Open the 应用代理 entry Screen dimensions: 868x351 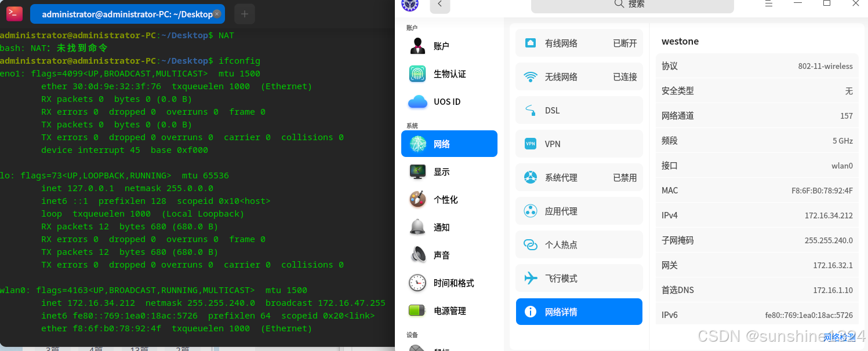579,211
